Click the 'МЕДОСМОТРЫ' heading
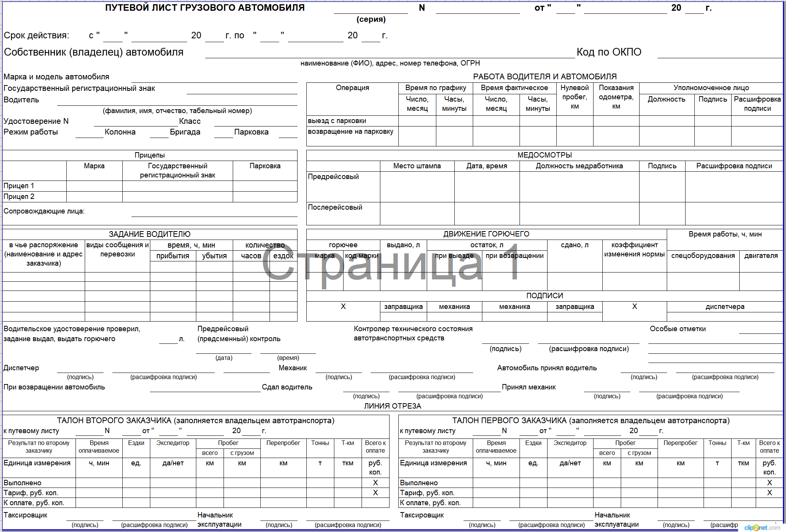 [x=545, y=155]
